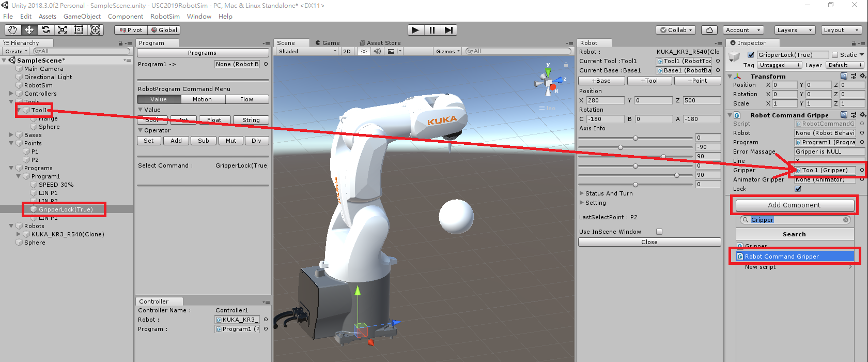Click the Programs button in Program panel
Viewport: 868px width, 362px height.
pos(203,53)
